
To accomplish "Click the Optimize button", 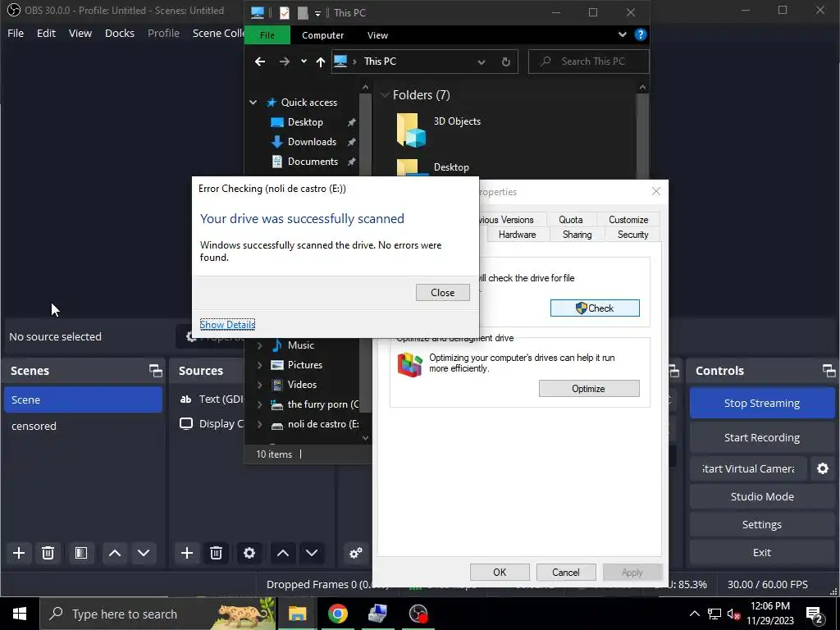I will point(589,389).
